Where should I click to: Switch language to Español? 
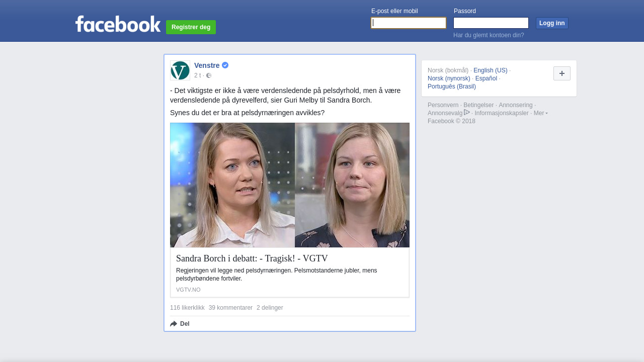click(x=486, y=78)
